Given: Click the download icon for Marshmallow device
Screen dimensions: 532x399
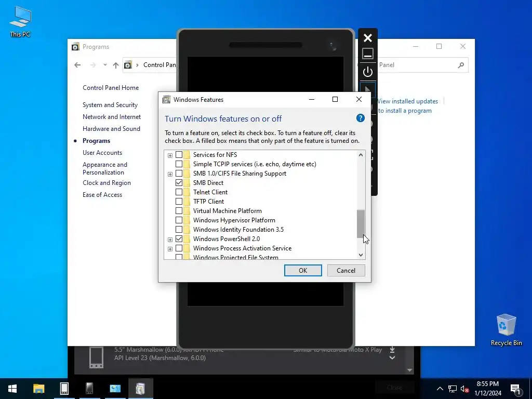Looking at the screenshot, I should click(392, 350).
